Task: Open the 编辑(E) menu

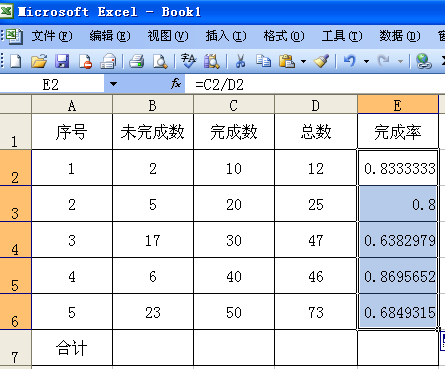Action: [110, 36]
